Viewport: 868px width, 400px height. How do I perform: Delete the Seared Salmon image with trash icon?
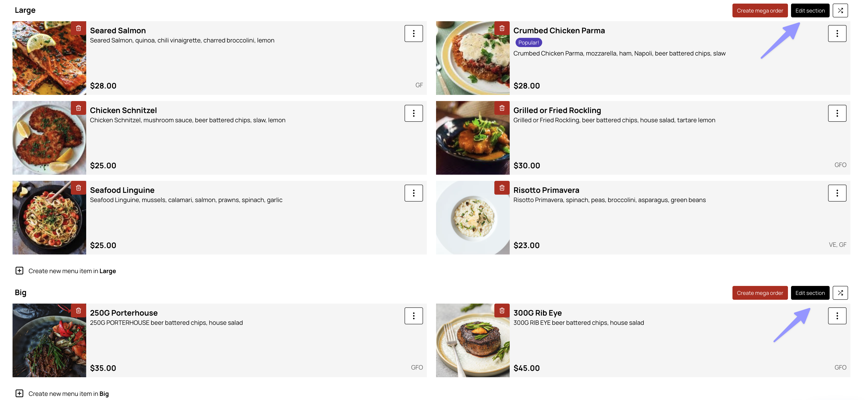tap(79, 28)
